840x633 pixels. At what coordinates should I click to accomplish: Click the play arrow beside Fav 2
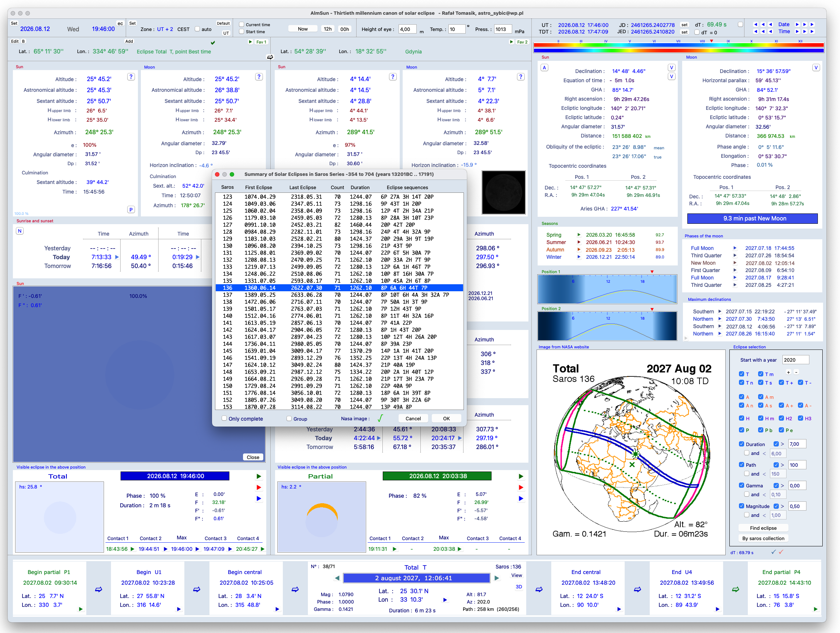click(511, 42)
